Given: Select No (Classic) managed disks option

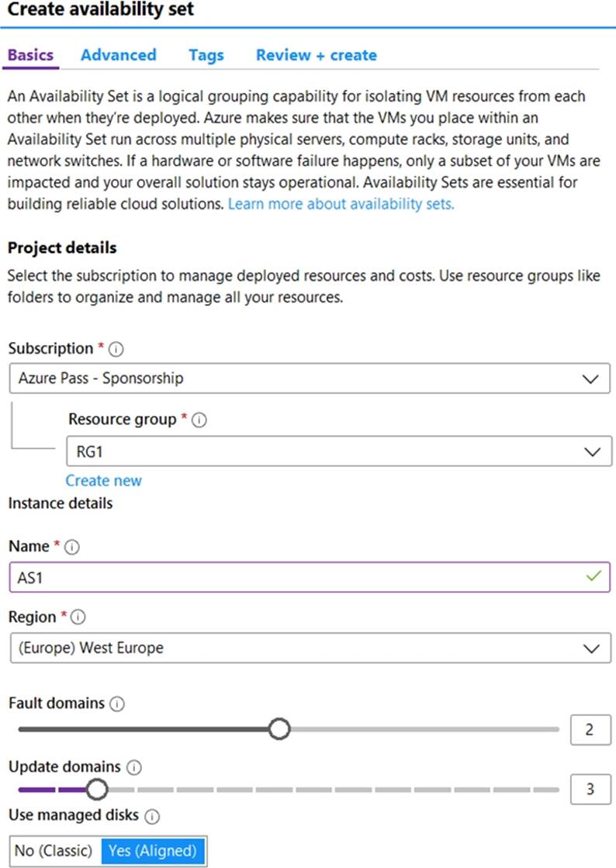Looking at the screenshot, I should (x=54, y=850).
